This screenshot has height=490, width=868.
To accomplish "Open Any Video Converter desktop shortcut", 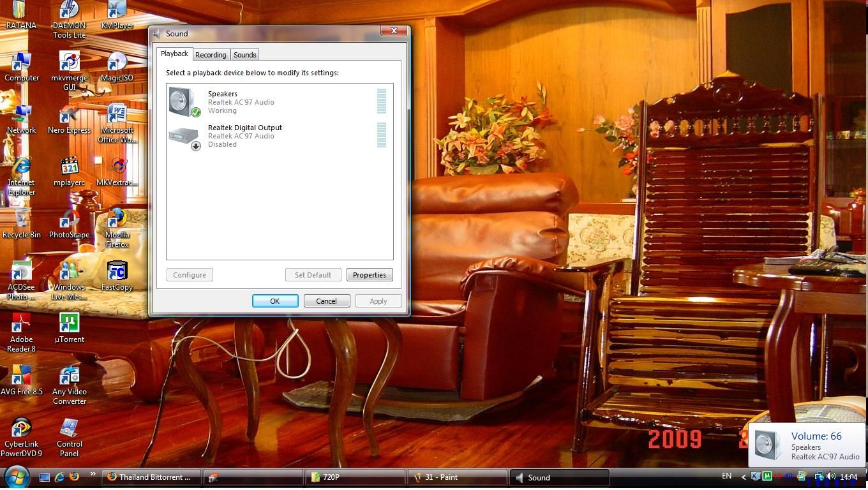I will [x=70, y=385].
